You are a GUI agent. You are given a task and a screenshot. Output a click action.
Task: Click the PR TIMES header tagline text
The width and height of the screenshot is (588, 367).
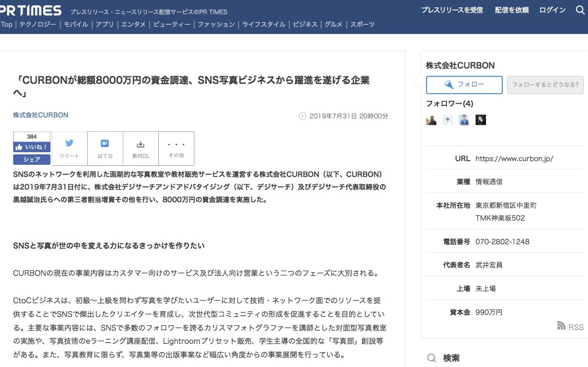[148, 12]
